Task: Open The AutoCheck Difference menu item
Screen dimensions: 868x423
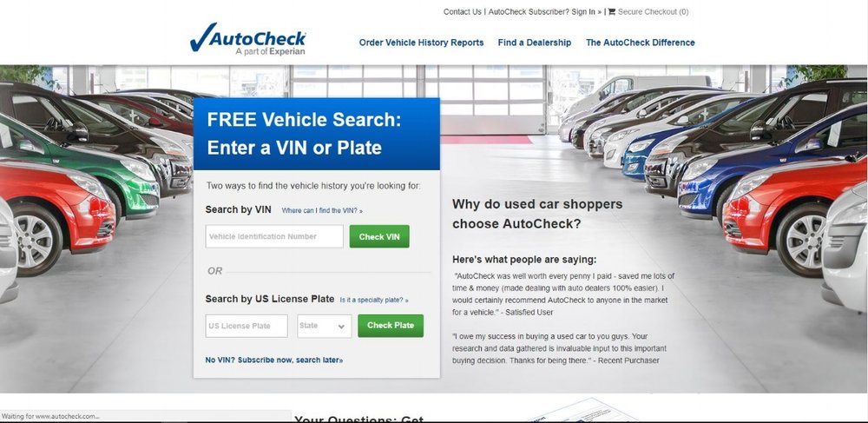Action: point(640,43)
